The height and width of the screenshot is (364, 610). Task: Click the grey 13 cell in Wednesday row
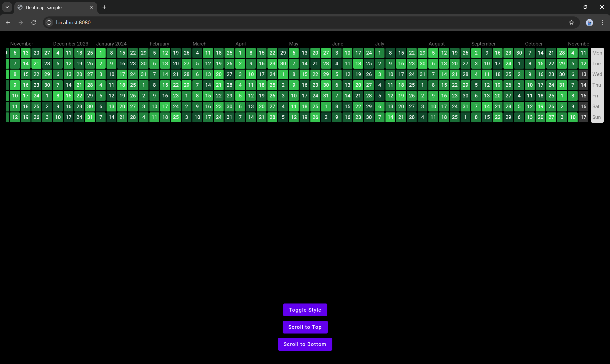[x=583, y=74]
